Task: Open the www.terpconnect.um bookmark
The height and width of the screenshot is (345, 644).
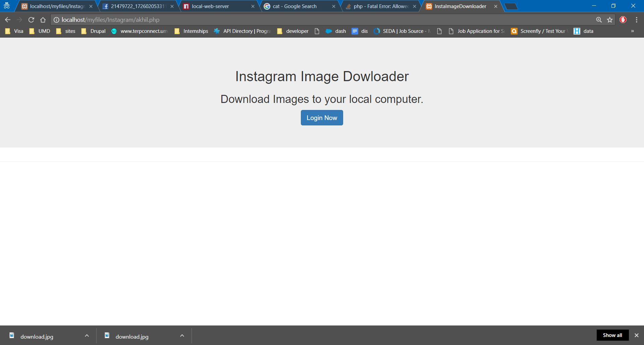Action: 140,31
